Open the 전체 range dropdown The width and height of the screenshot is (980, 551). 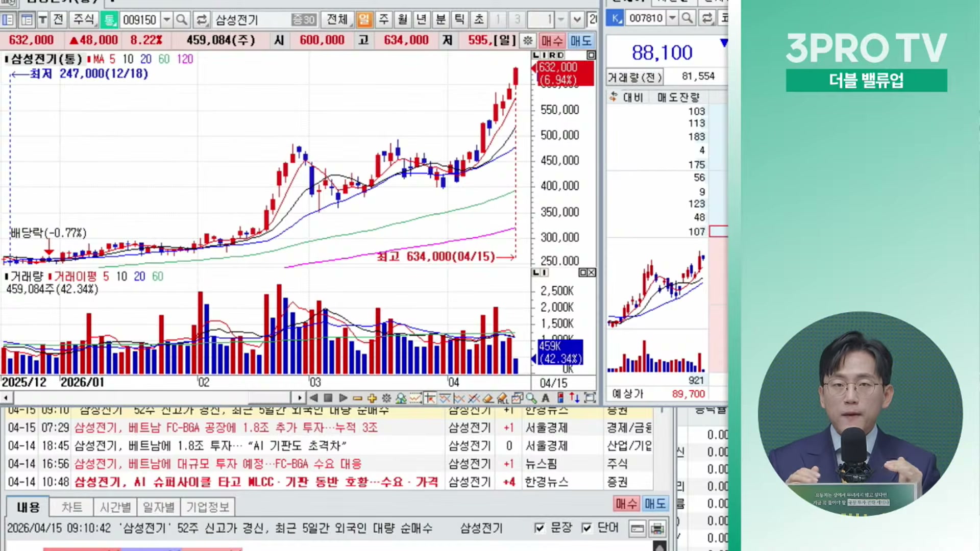point(337,20)
